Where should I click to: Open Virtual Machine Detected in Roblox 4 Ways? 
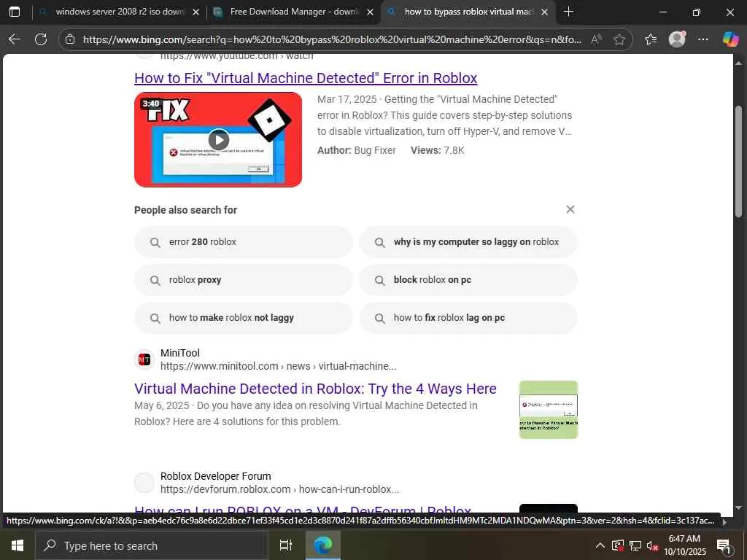point(315,389)
